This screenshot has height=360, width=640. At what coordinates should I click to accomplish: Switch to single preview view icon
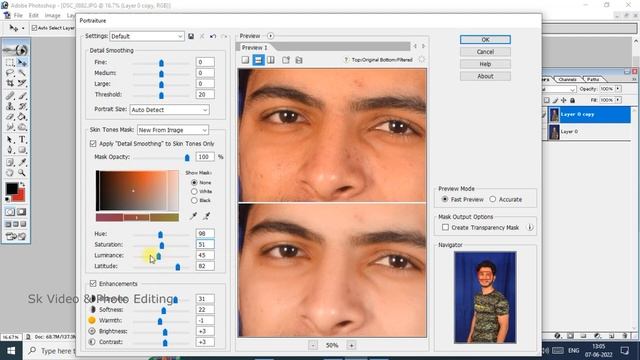point(245,60)
